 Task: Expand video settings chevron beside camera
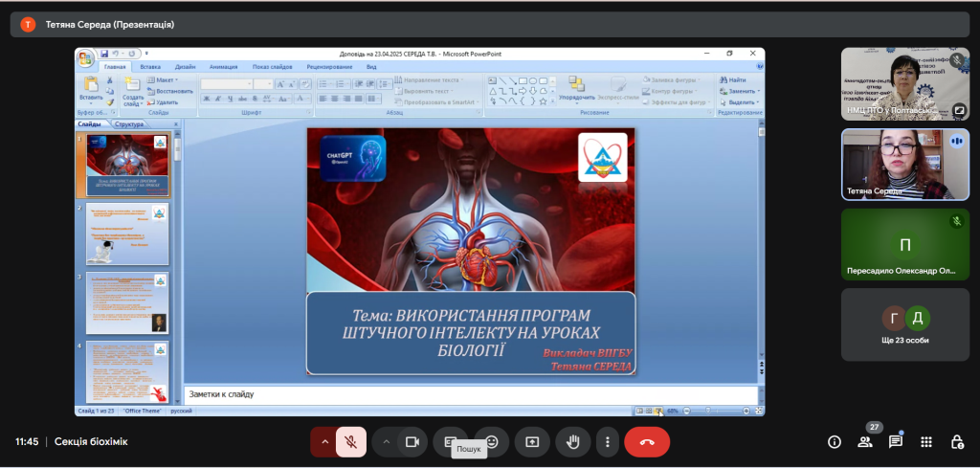pos(386,441)
